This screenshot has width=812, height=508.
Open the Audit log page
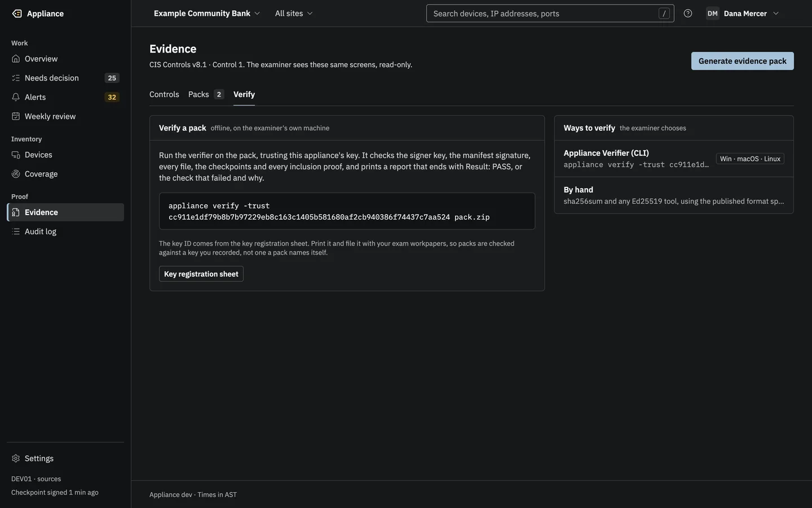click(65, 231)
